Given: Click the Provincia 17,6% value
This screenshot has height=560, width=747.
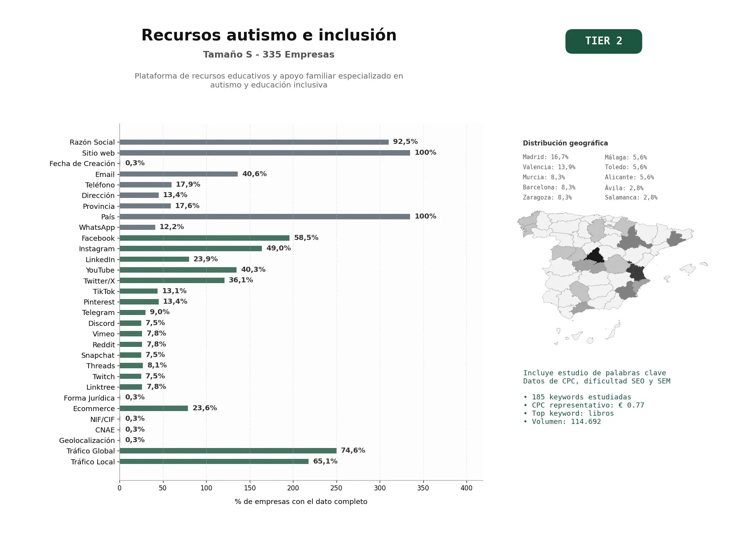Looking at the screenshot, I should coord(187,206).
